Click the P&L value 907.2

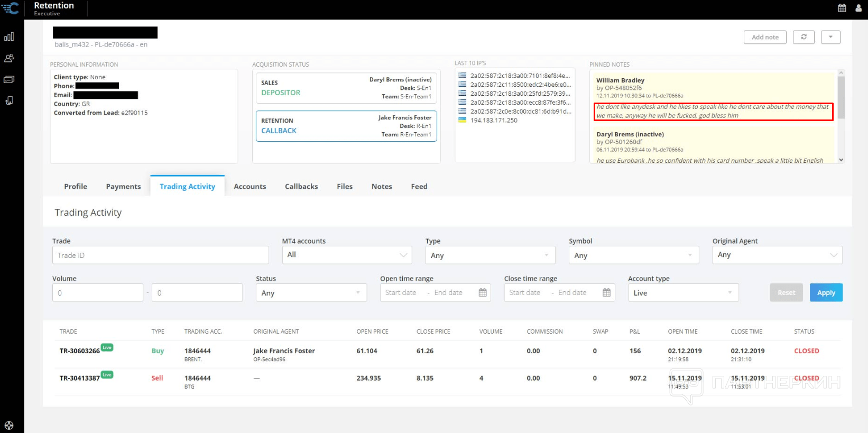coord(638,378)
